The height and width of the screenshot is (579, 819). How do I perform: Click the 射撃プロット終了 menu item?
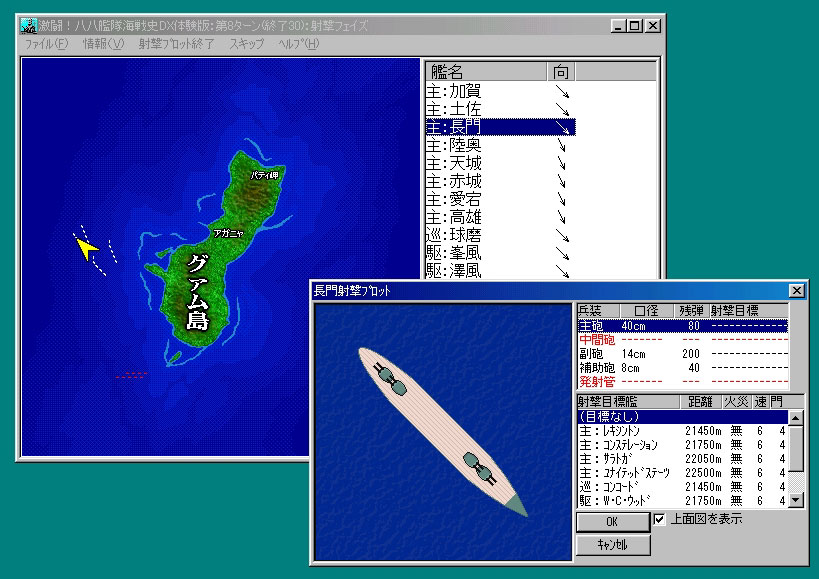tap(176, 44)
